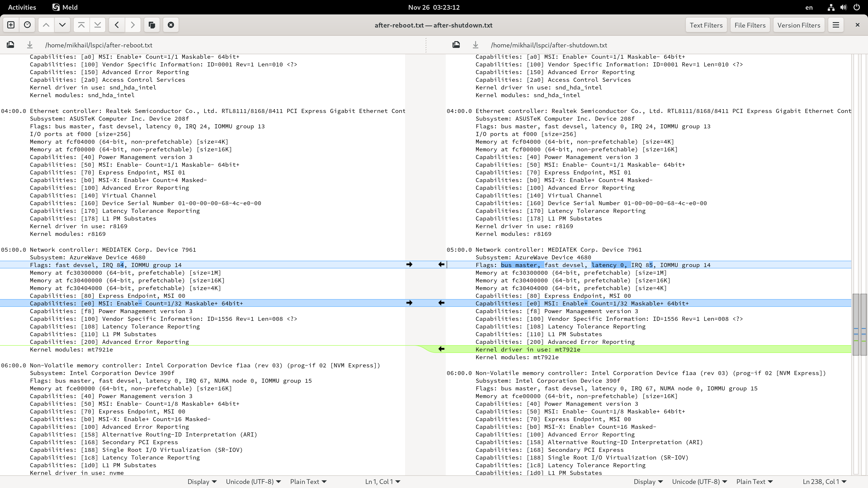Save the after-reboot.txt pane
The height and width of the screenshot is (488, 868).
tap(30, 45)
